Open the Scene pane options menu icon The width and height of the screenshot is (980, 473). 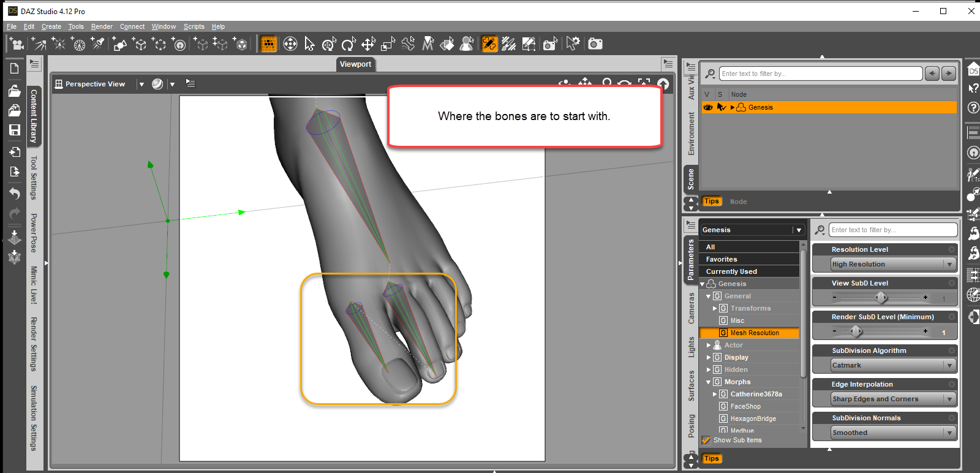click(x=691, y=66)
